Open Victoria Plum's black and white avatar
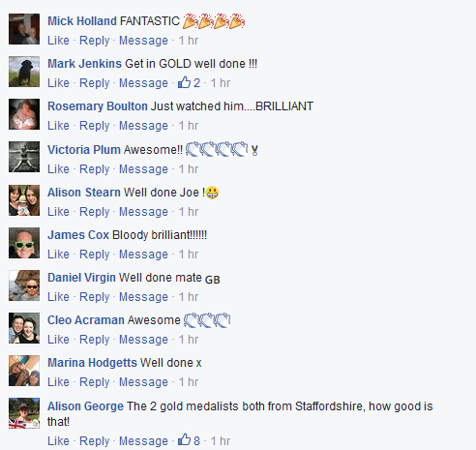Screen dimensions: 476x450 point(24,157)
